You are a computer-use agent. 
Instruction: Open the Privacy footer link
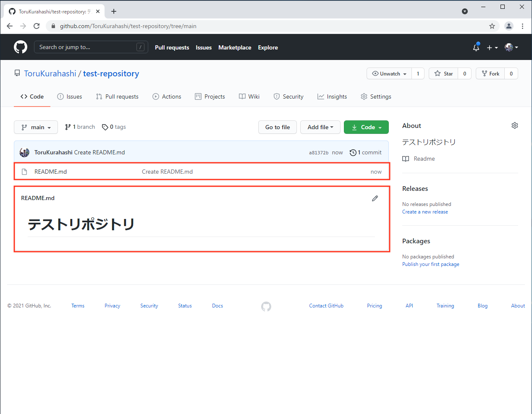tap(112, 306)
